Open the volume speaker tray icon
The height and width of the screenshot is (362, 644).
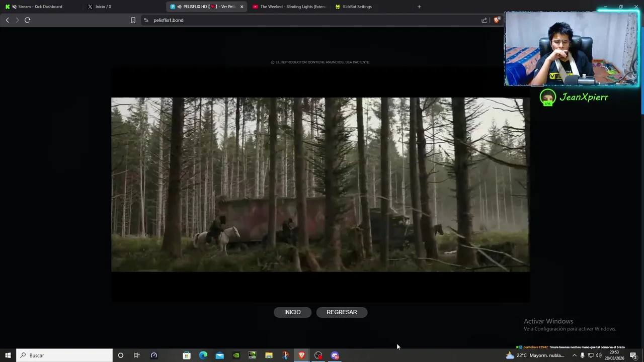click(x=598, y=355)
